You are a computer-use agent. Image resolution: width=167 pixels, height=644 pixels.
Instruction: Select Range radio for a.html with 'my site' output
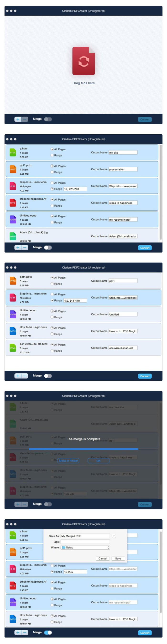52,155
